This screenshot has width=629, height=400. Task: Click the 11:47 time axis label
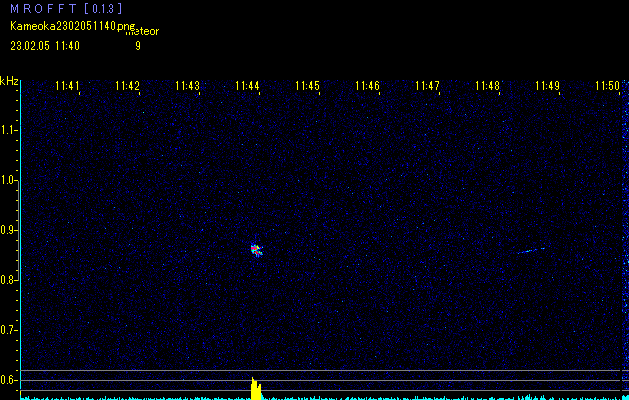(x=427, y=85)
